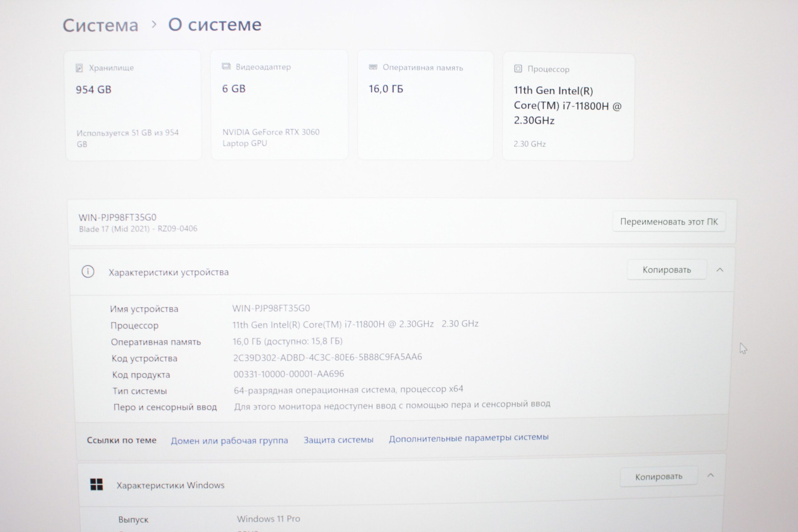The width and height of the screenshot is (798, 532).
Task: Select the NVIDIA GeForce RTX 3060 card
Action: pyautogui.click(x=279, y=104)
